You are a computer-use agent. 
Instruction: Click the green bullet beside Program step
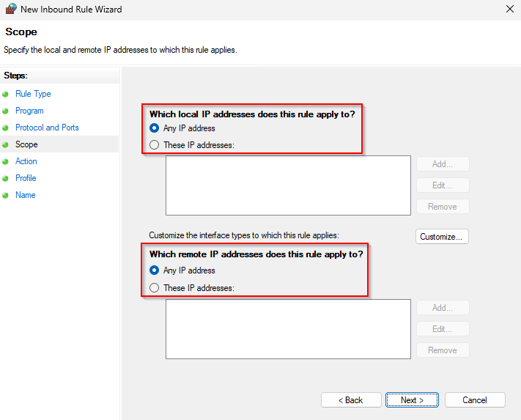coord(6,111)
